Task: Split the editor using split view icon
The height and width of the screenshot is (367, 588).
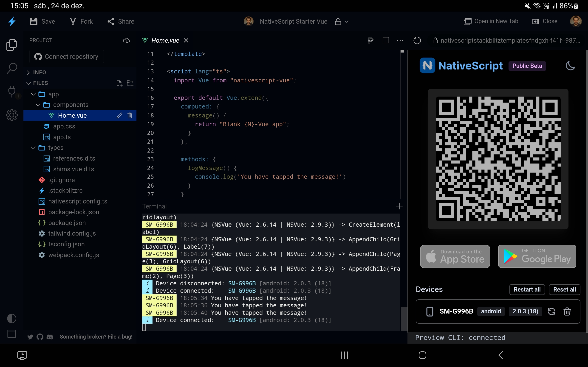Action: pos(386,40)
